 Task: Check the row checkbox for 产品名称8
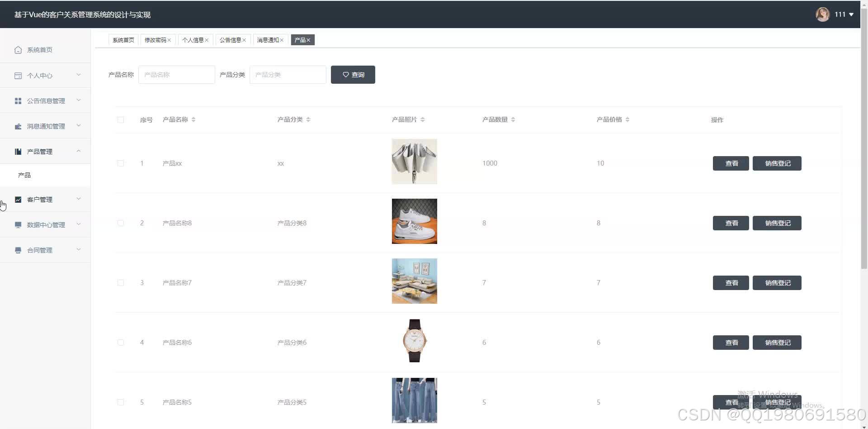(x=121, y=223)
